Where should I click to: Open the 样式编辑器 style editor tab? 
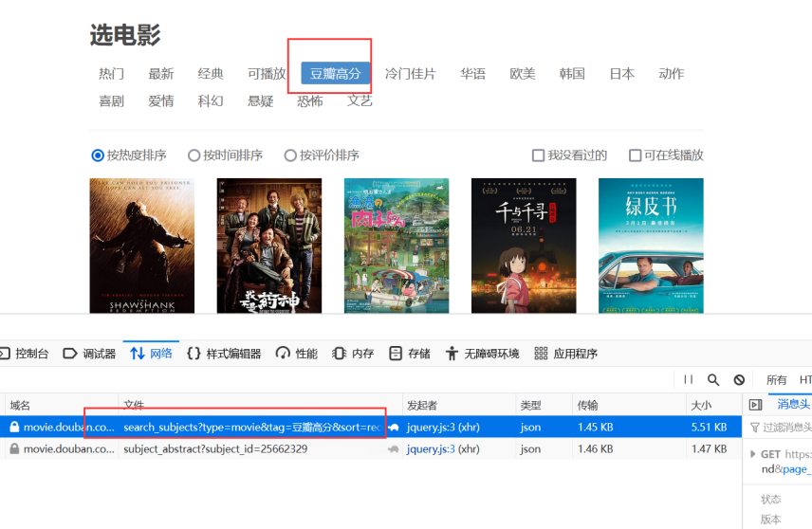pyautogui.click(x=224, y=354)
